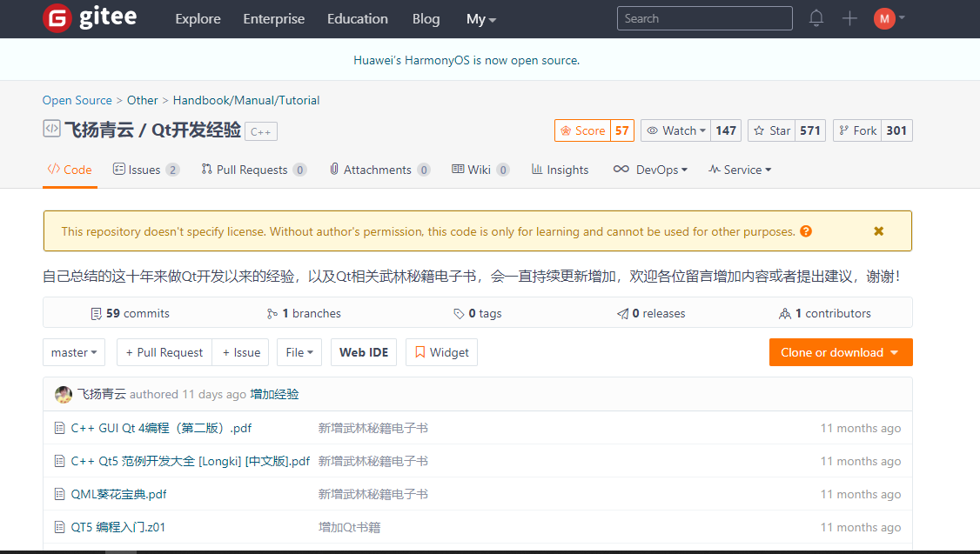
Task: Star the repository
Action: click(772, 130)
